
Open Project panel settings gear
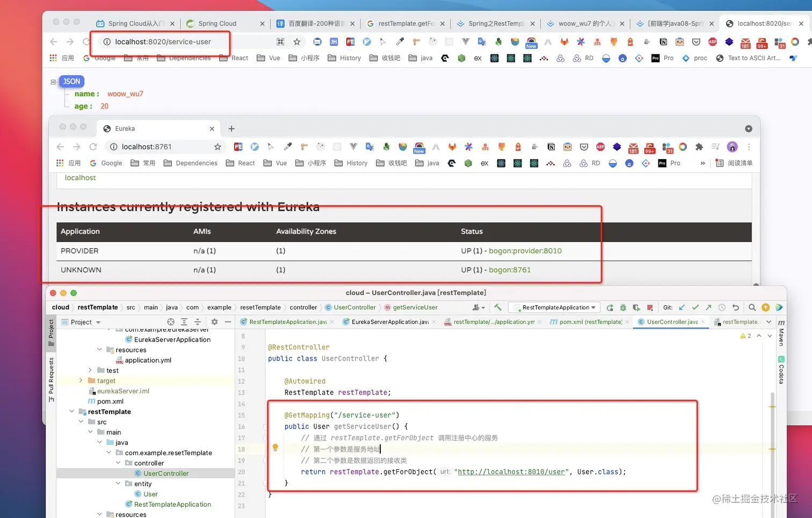[x=214, y=322]
